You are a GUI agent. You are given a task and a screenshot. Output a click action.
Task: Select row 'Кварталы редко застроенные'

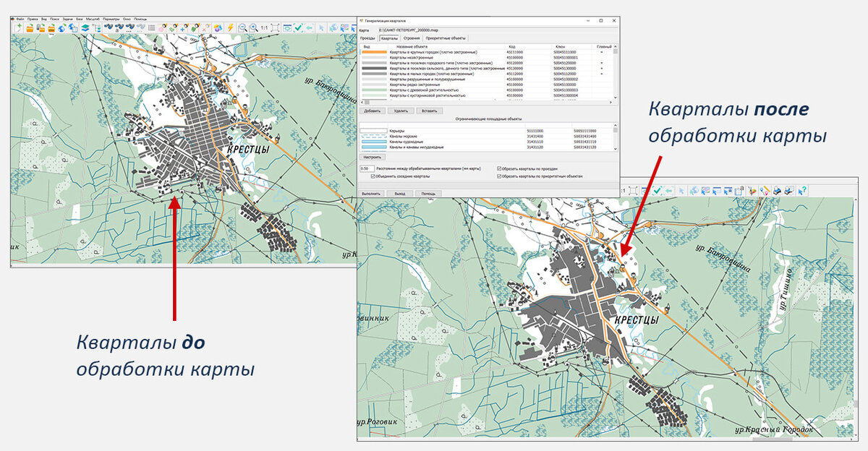pyautogui.click(x=486, y=85)
